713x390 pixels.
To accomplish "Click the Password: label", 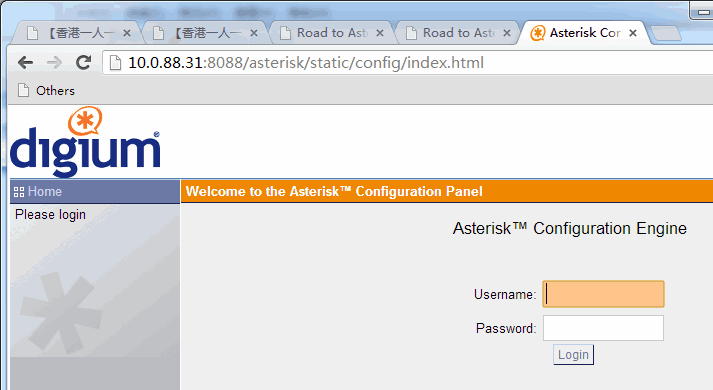I will click(506, 328).
